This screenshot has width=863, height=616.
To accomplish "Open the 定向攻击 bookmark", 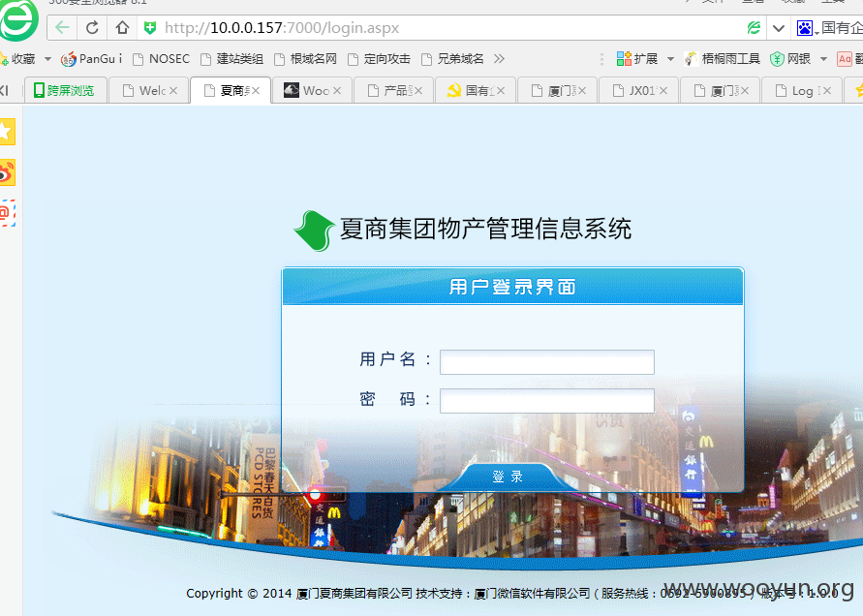I will point(380,59).
